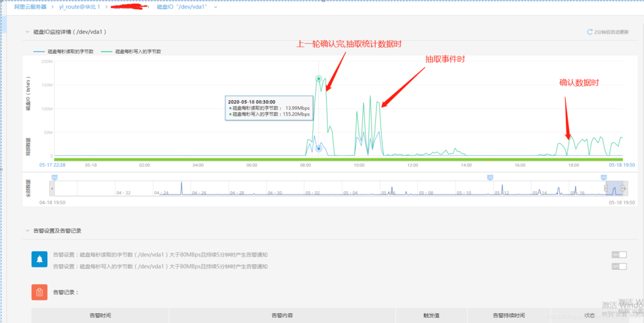This screenshot has width=644, height=323.
Task: Toggle the 磁盘每秒读取的字节数 legend series
Action: point(64,52)
